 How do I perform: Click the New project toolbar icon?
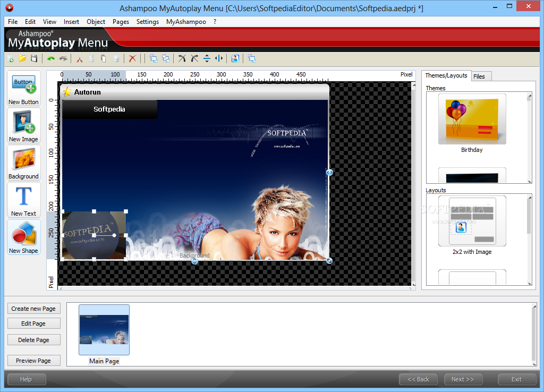[11, 58]
